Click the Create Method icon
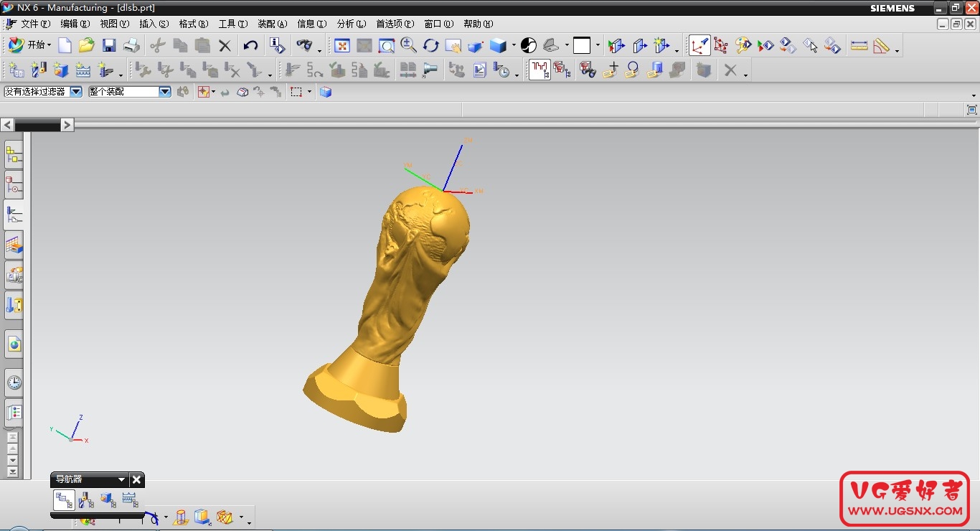 83,70
